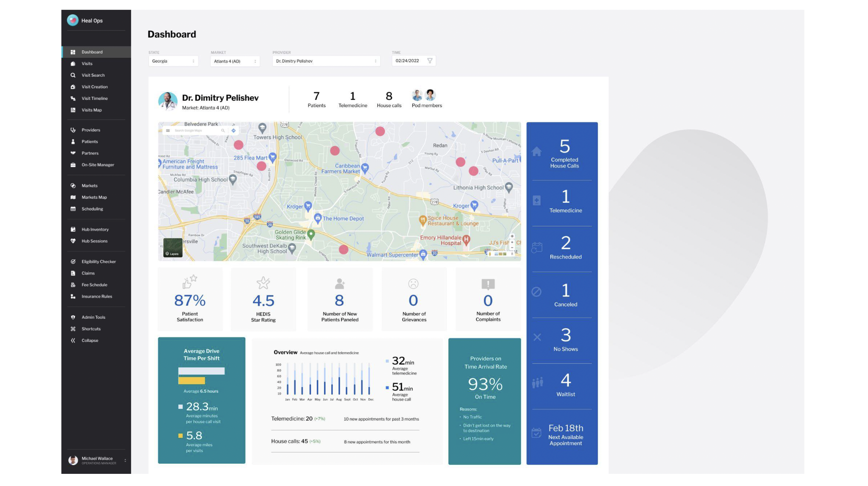Open the Hub Inventory sidebar icon
This screenshot has width=868, height=486.
73,229
